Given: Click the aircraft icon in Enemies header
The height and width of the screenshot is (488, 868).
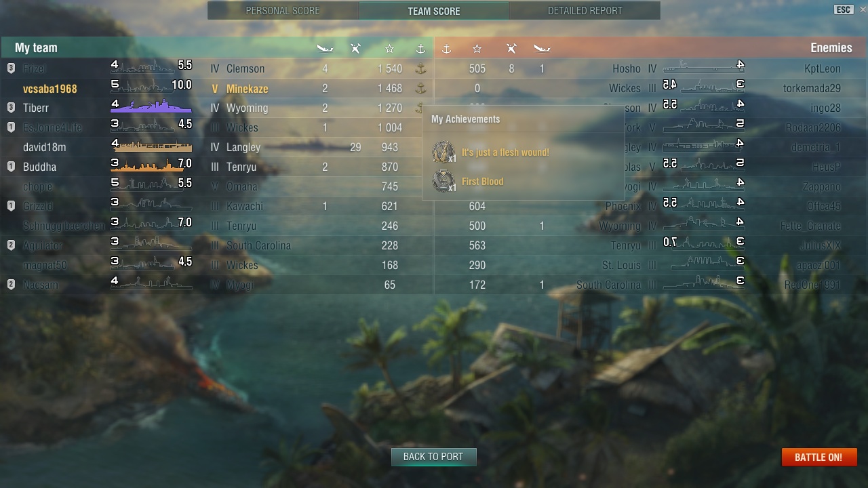Looking at the screenshot, I should 511,48.
